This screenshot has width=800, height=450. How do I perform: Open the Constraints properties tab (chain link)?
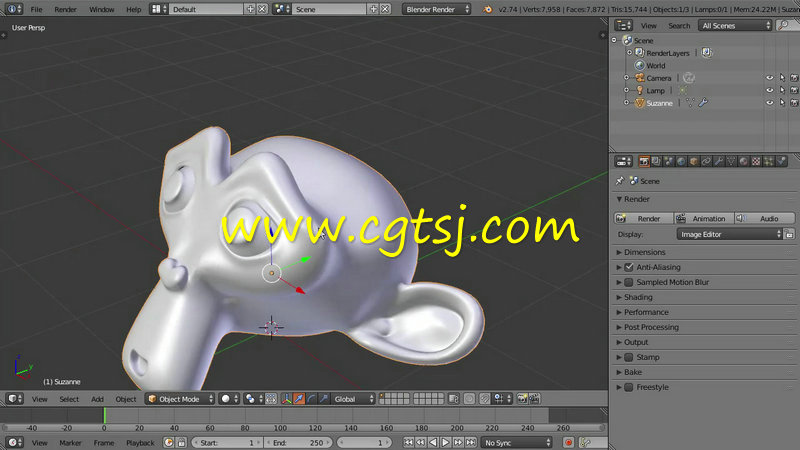(706, 162)
